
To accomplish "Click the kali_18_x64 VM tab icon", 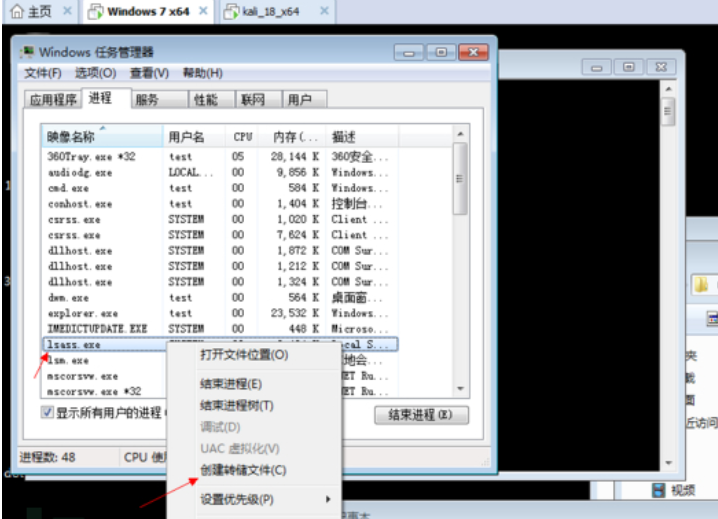I will [231, 11].
